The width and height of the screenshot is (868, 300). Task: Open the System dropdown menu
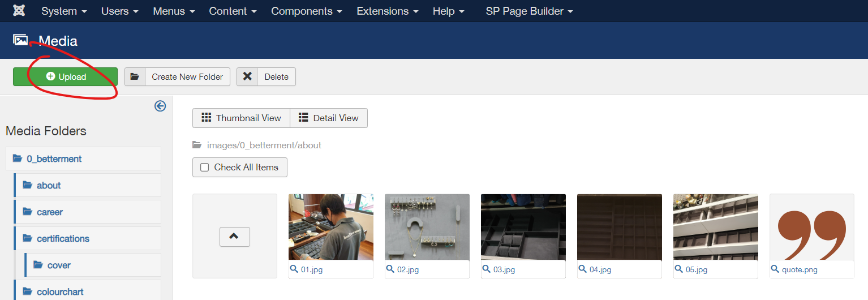[x=64, y=11]
